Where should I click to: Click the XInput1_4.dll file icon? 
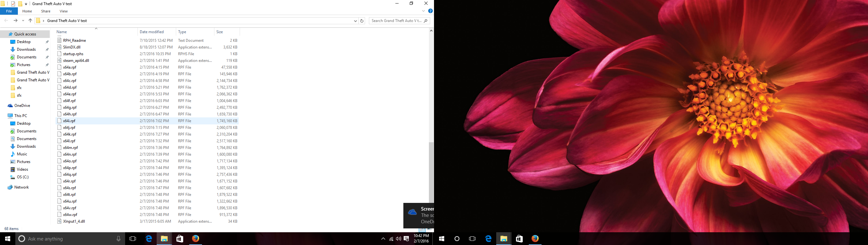60,221
